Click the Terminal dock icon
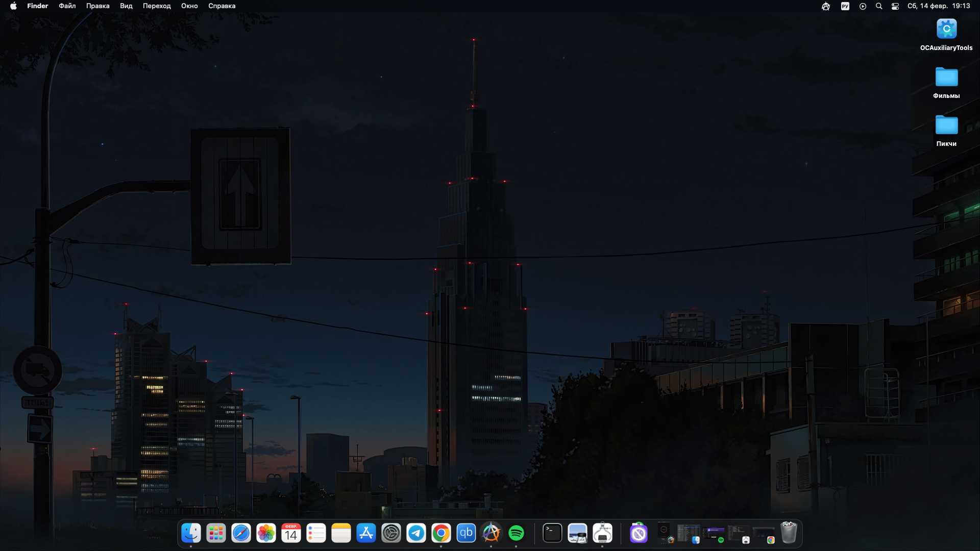 coord(552,533)
